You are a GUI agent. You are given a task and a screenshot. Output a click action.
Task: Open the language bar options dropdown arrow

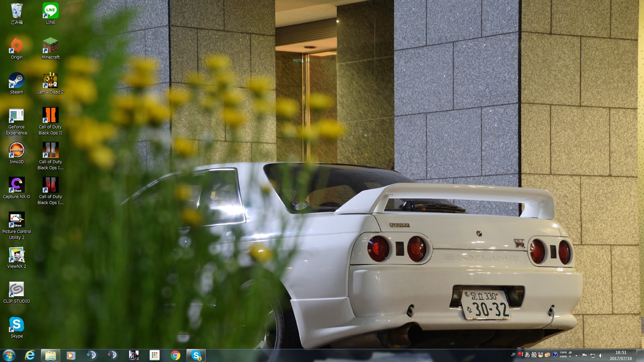pyautogui.click(x=570, y=357)
